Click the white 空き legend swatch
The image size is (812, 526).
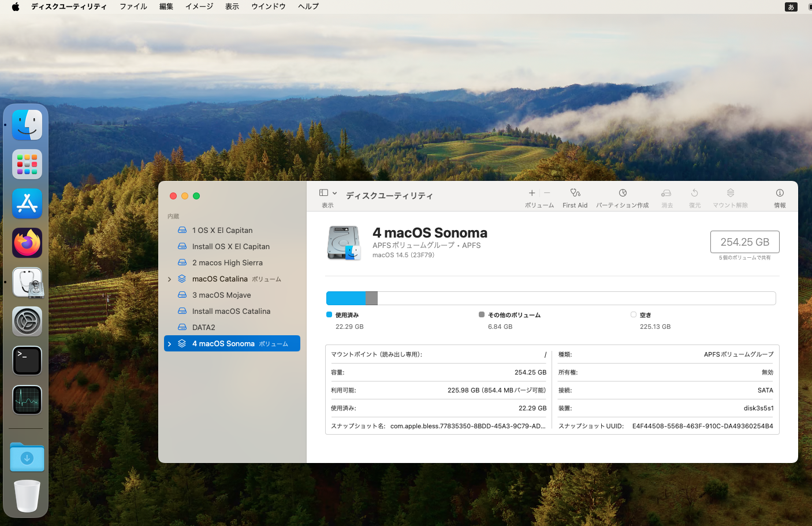click(634, 314)
